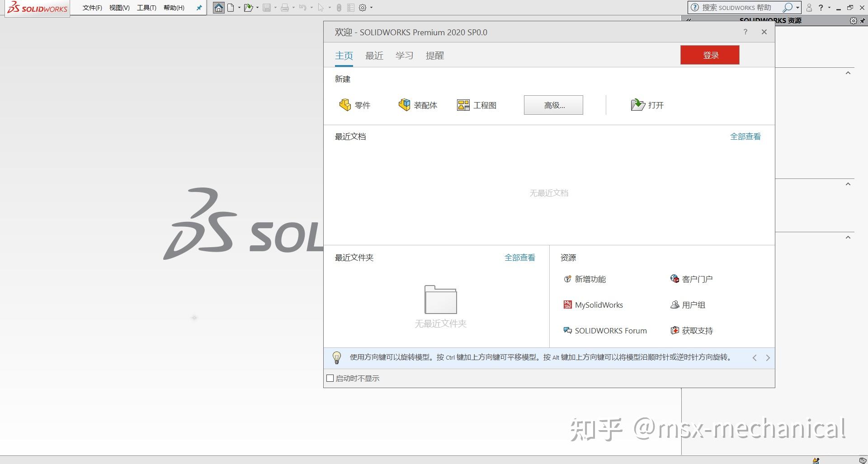Expand the Options gear dropdown arrow

371,8
